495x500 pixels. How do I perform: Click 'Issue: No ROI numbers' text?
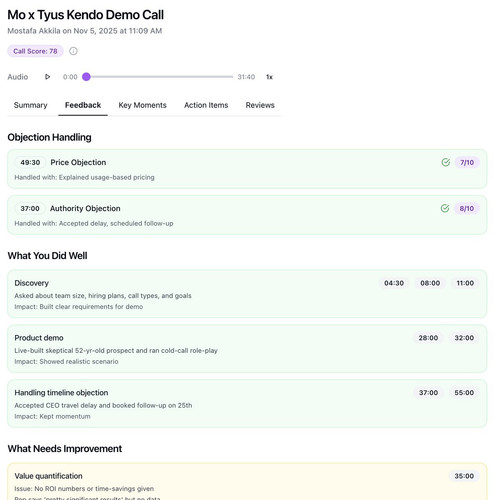click(84, 489)
